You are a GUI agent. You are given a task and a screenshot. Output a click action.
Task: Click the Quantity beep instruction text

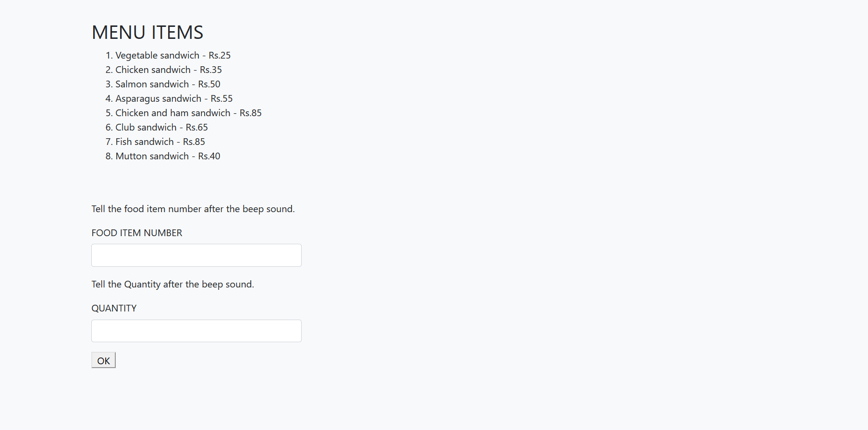[x=172, y=285]
